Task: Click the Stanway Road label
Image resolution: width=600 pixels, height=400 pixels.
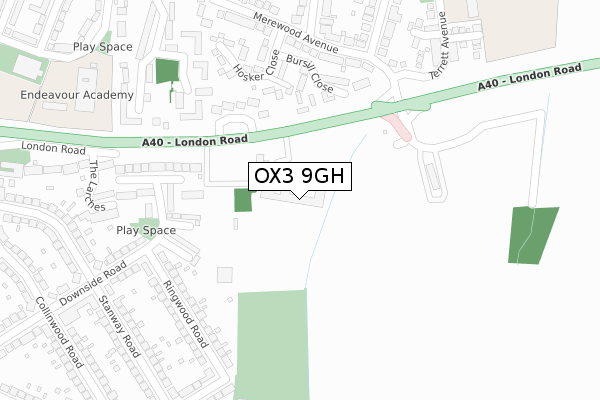Action: [x=119, y=327]
